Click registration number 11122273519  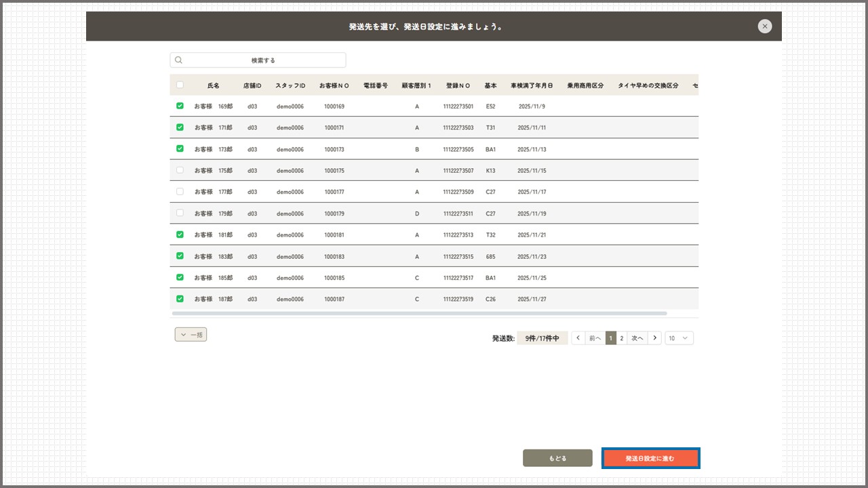coord(458,299)
